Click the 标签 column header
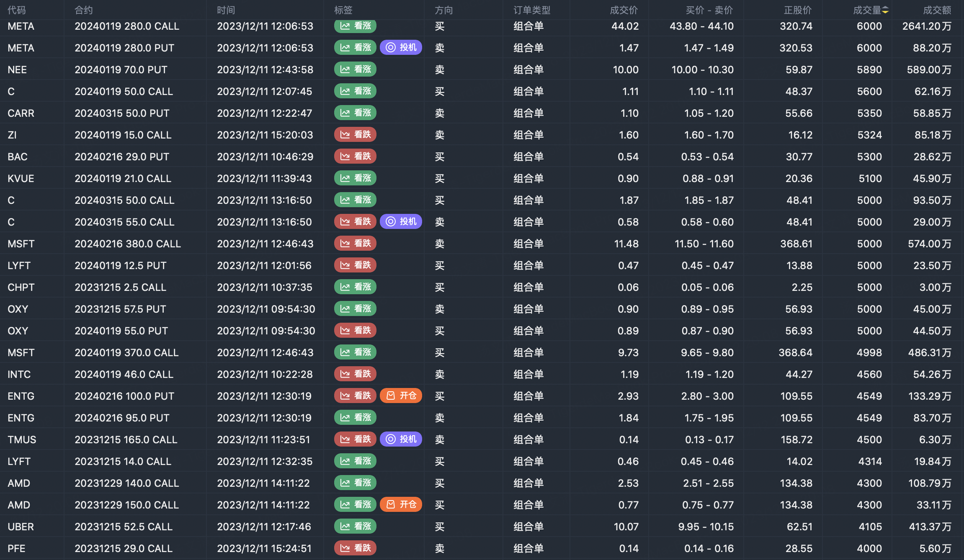This screenshot has width=964, height=560. (x=343, y=10)
